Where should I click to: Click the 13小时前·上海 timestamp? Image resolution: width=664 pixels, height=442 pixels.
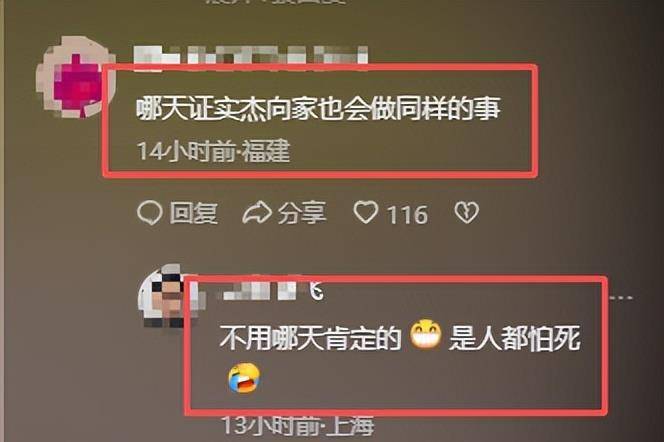[299, 426]
